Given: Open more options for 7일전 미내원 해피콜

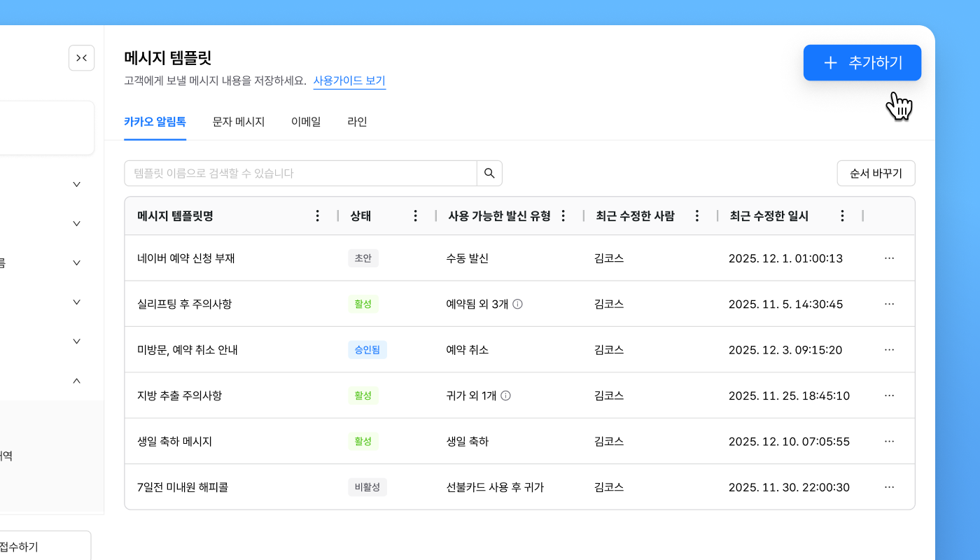Looking at the screenshot, I should (x=889, y=487).
